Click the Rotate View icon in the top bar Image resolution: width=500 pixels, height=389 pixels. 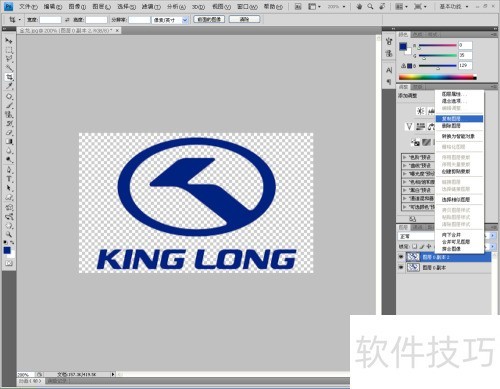pos(382,6)
